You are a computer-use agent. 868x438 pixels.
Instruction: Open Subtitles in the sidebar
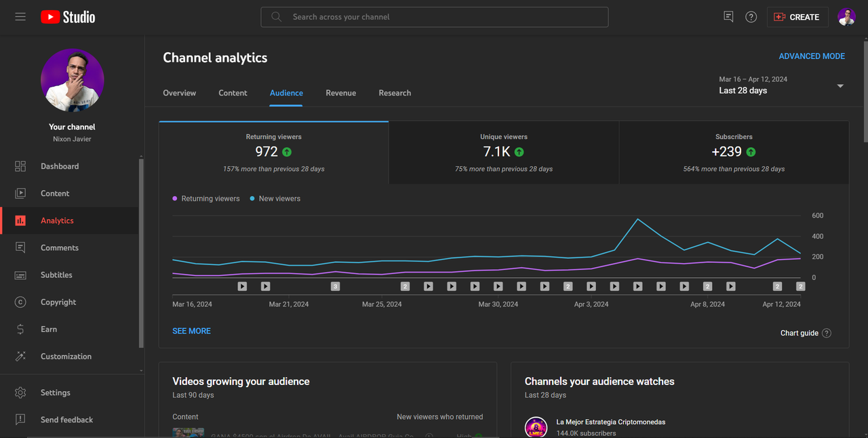(69, 275)
